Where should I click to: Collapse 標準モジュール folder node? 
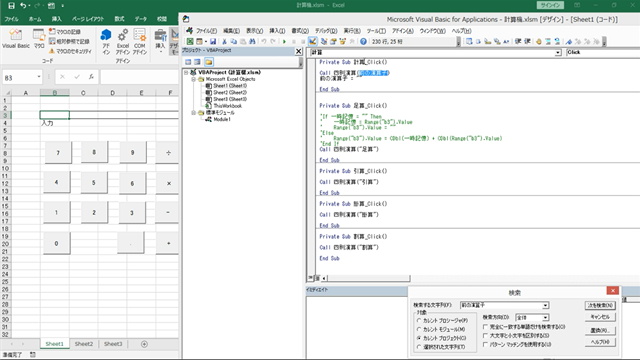pos(193,113)
